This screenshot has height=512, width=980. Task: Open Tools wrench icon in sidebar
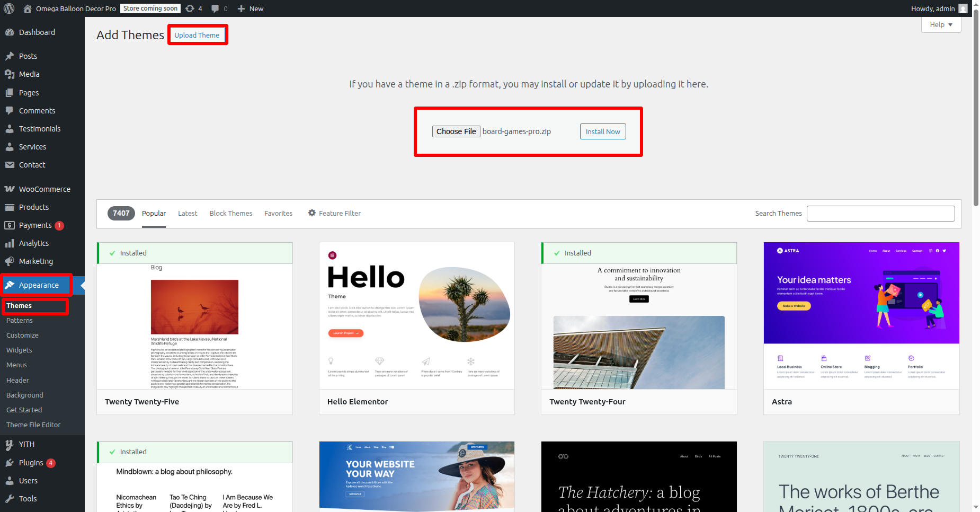point(10,499)
